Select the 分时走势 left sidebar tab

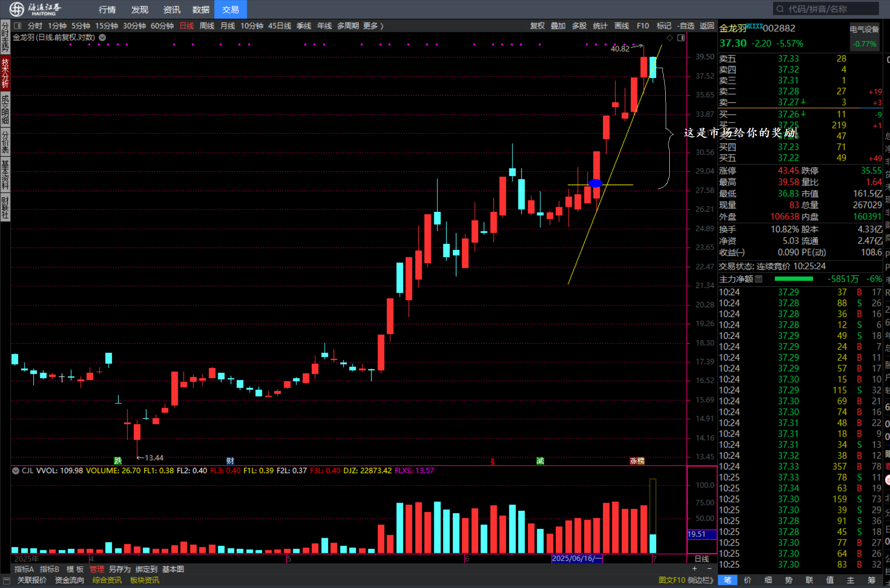pos(5,37)
